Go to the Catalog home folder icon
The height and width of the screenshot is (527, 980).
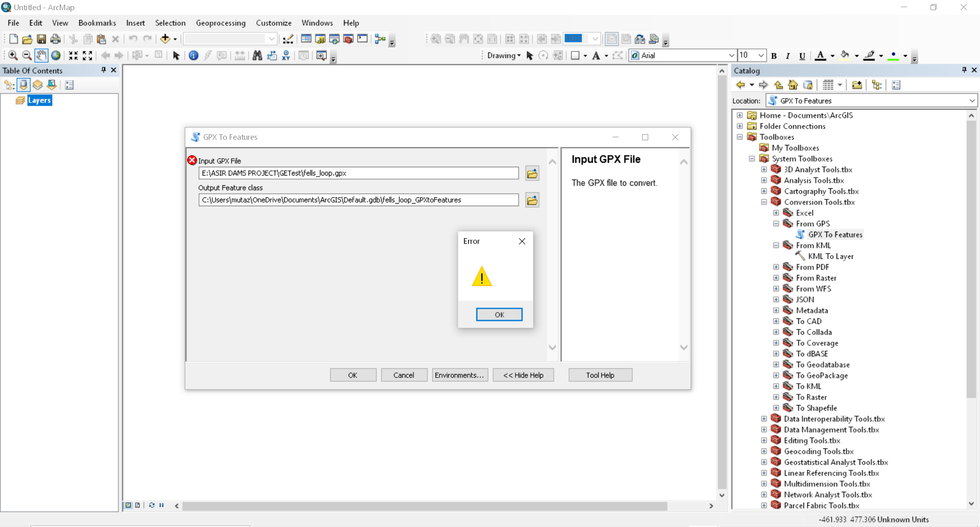click(793, 85)
